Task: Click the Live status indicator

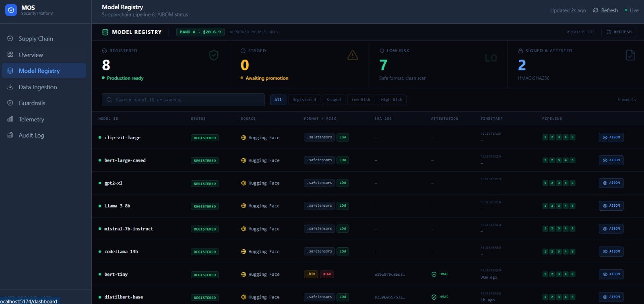Action: click(x=632, y=10)
